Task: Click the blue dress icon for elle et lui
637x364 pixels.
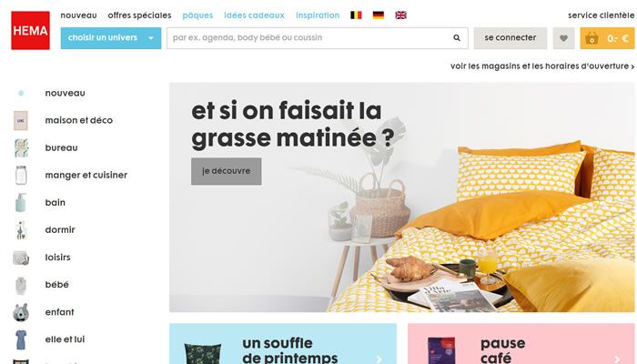Action: 21,339
